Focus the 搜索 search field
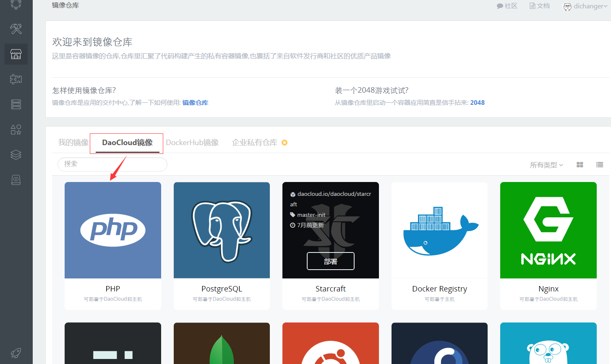 pos(112,164)
